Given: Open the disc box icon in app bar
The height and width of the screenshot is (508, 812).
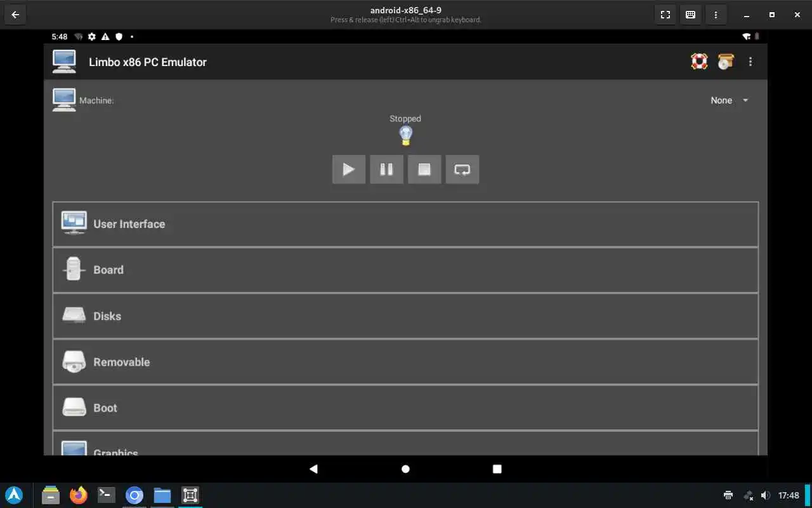Looking at the screenshot, I should point(725,62).
